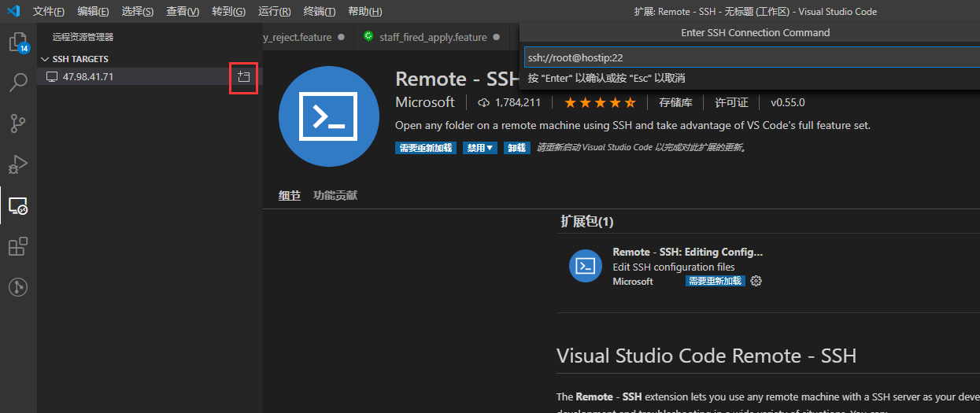Open the Run and Debug icon
The image size is (980, 413).
[x=18, y=164]
